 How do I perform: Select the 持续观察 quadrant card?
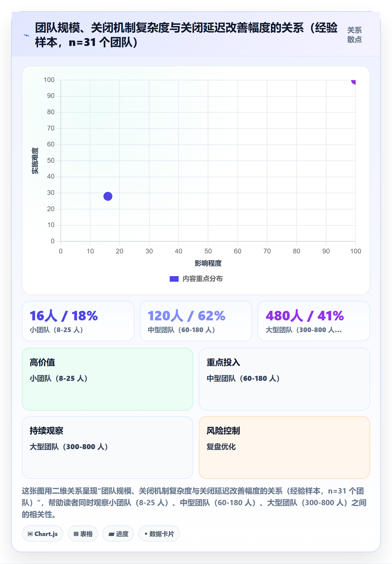(x=108, y=448)
